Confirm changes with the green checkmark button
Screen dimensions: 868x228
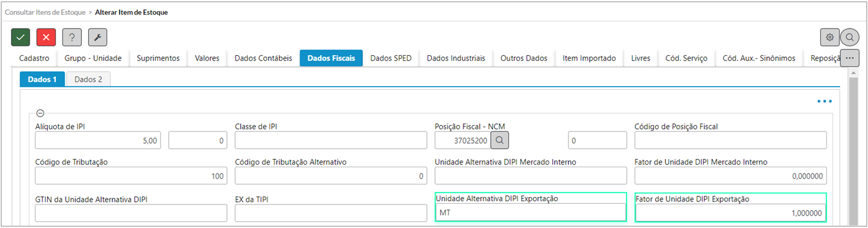20,37
